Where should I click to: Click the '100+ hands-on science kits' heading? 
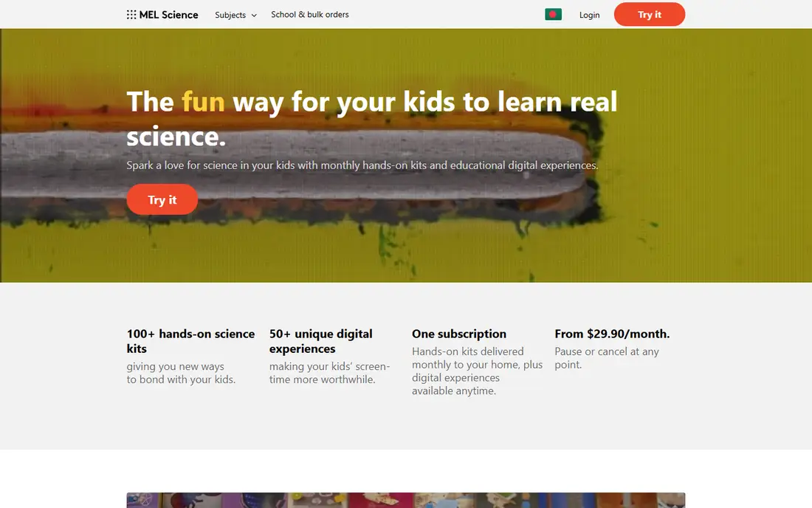(x=190, y=340)
